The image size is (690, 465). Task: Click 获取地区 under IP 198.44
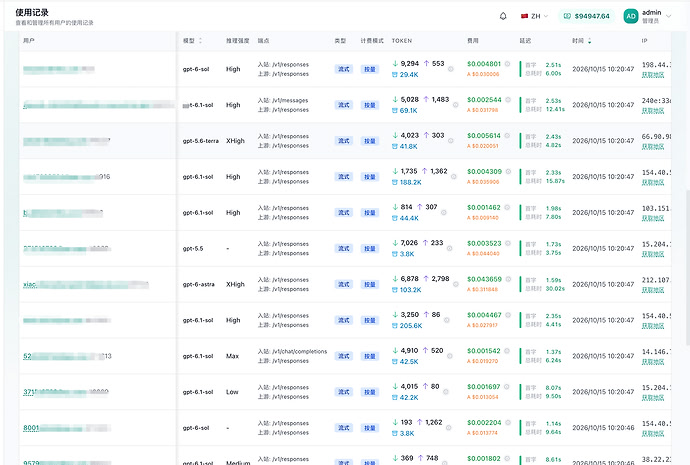[653, 75]
